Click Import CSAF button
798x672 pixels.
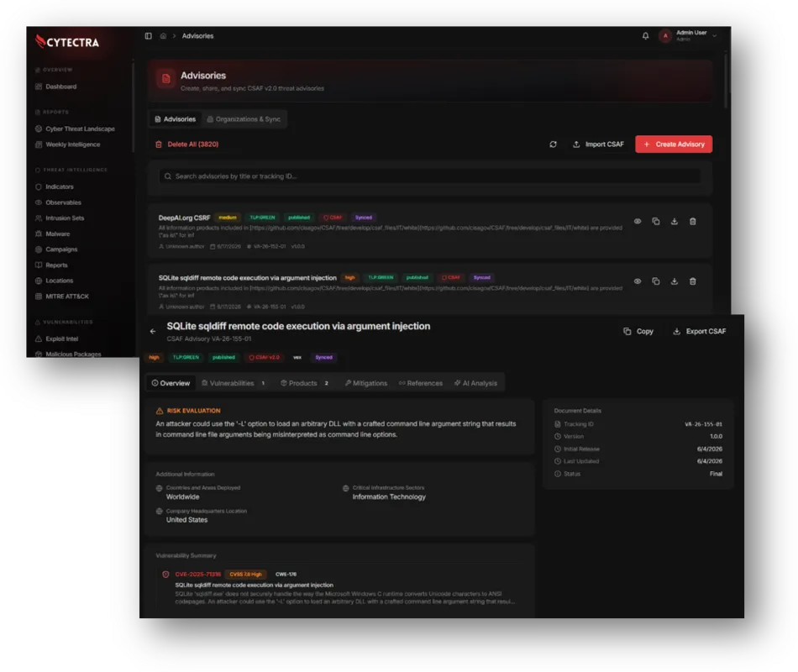[598, 144]
